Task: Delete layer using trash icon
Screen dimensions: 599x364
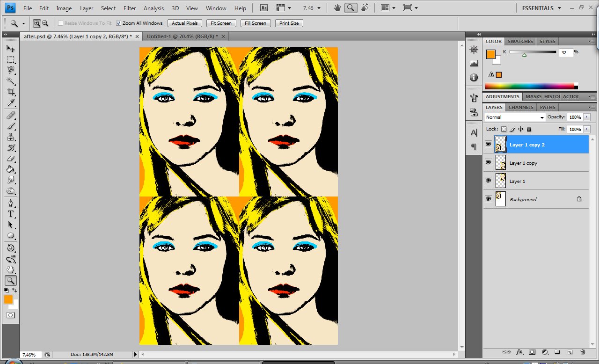Action: click(583, 351)
